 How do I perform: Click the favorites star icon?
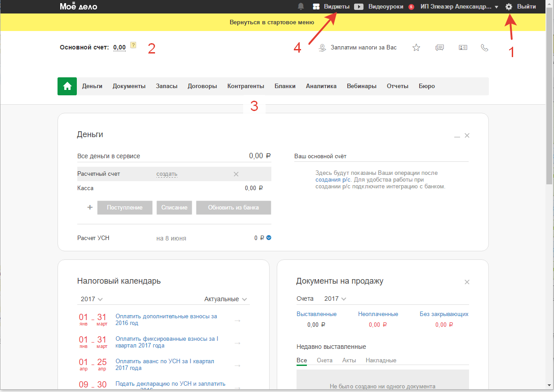pos(416,48)
